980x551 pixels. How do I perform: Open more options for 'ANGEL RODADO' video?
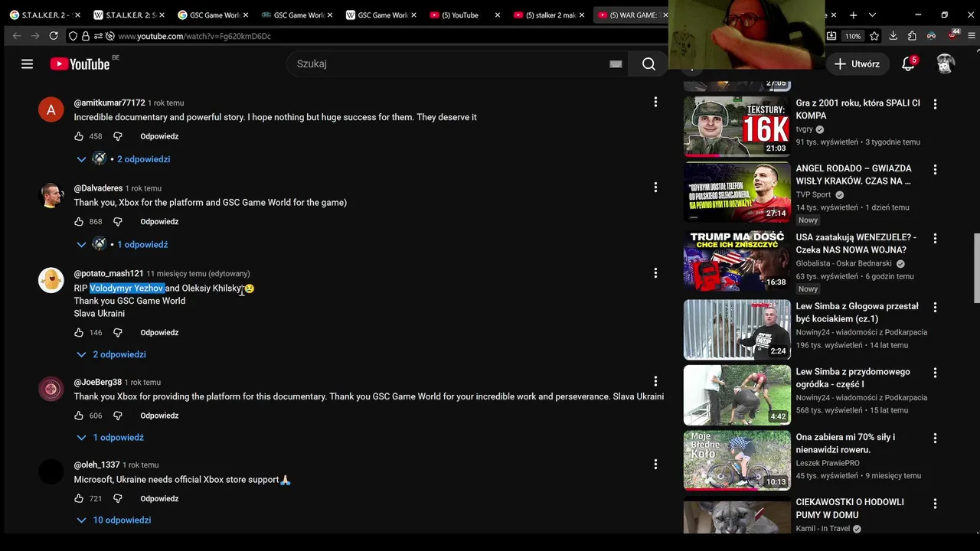coord(935,170)
